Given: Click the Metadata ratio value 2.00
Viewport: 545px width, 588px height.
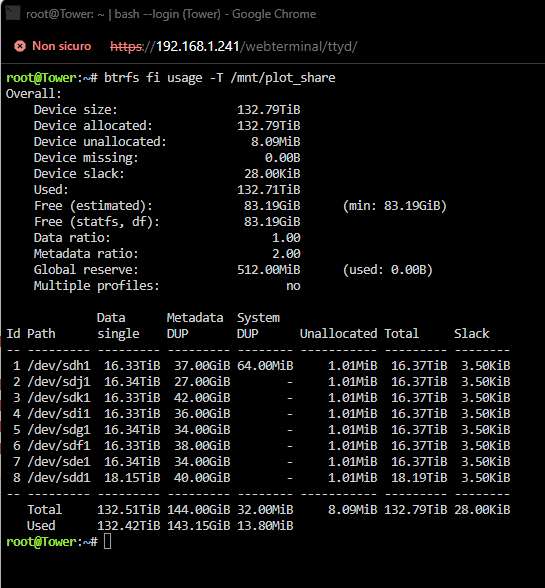Looking at the screenshot, I should tap(286, 254).
